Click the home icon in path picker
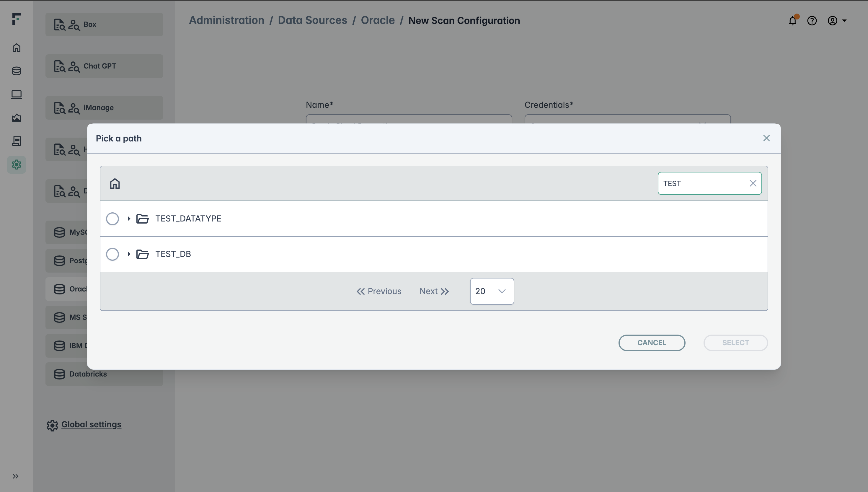868x492 pixels. pos(115,183)
